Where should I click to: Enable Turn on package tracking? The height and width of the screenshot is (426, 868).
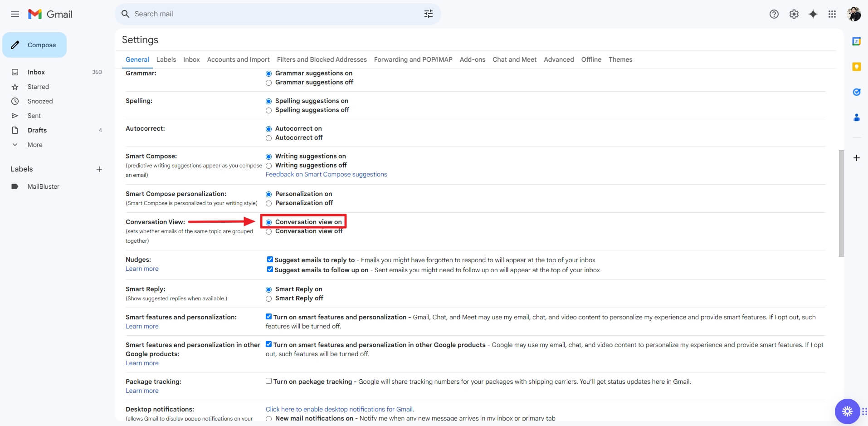(268, 381)
